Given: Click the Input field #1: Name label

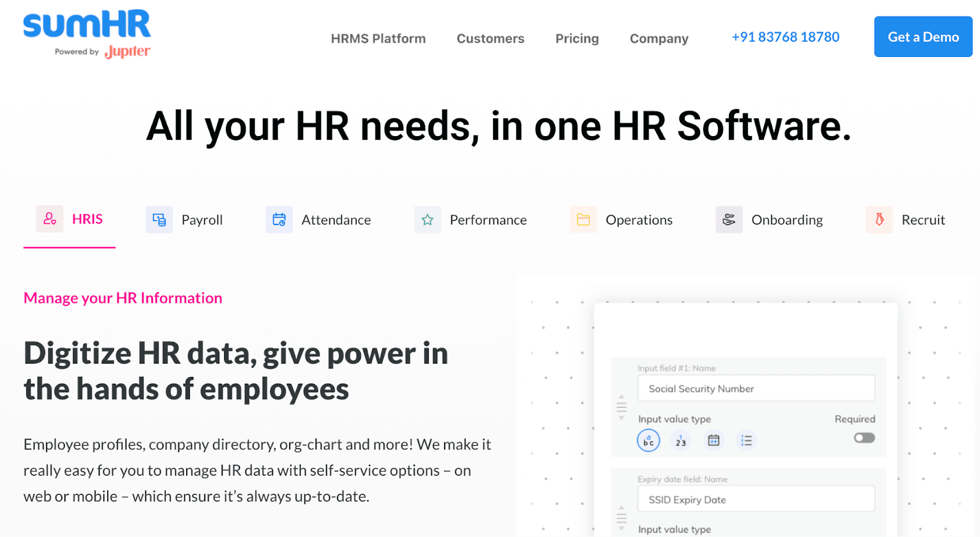Looking at the screenshot, I should click(676, 368).
